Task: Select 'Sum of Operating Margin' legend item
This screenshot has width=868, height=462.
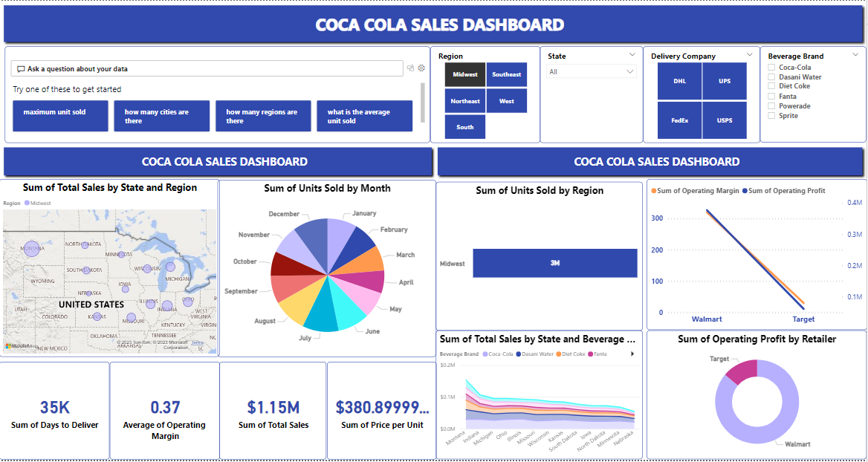Action: tap(696, 191)
